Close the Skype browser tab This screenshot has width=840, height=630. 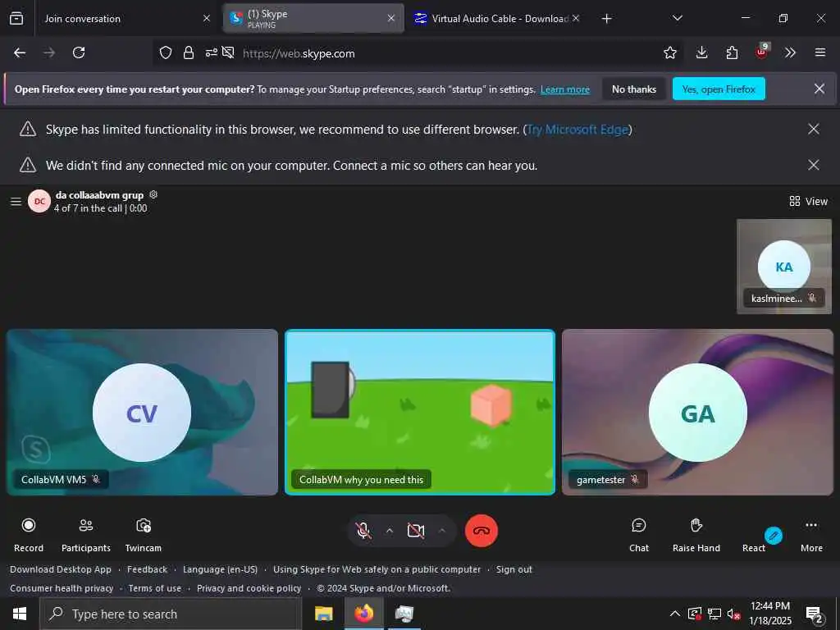pos(391,18)
